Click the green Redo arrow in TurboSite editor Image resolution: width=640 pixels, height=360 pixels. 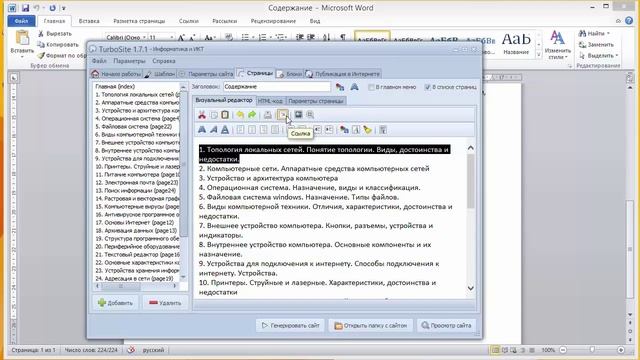(x=252, y=115)
